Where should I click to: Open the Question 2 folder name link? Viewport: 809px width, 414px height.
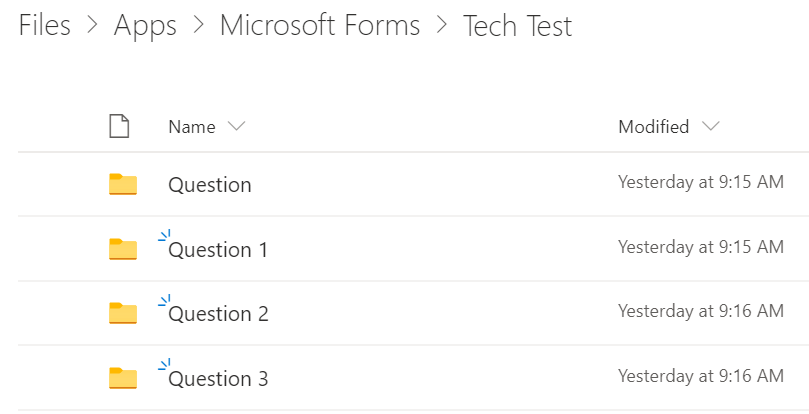218,314
